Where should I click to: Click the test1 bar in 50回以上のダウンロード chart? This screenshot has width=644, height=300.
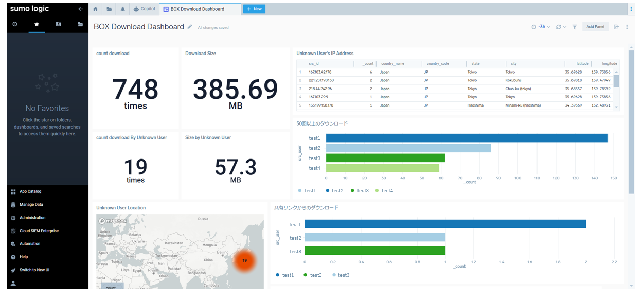(x=467, y=138)
